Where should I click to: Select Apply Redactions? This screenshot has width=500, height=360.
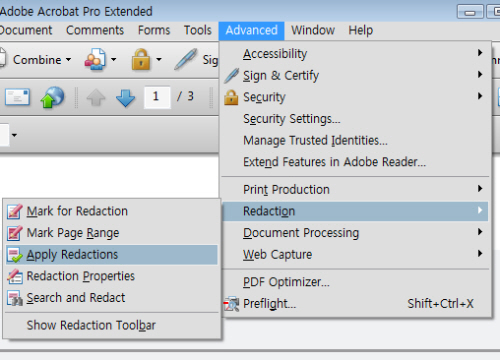[x=112, y=255]
